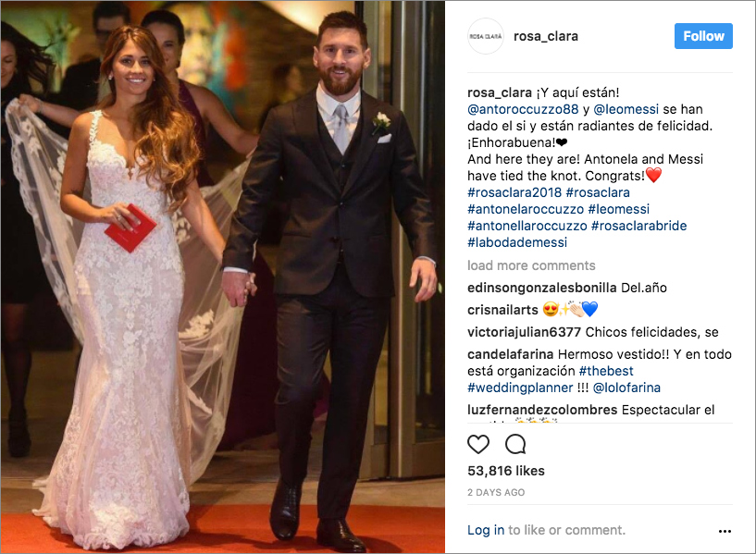Open the @lolofarina mention

(x=626, y=388)
